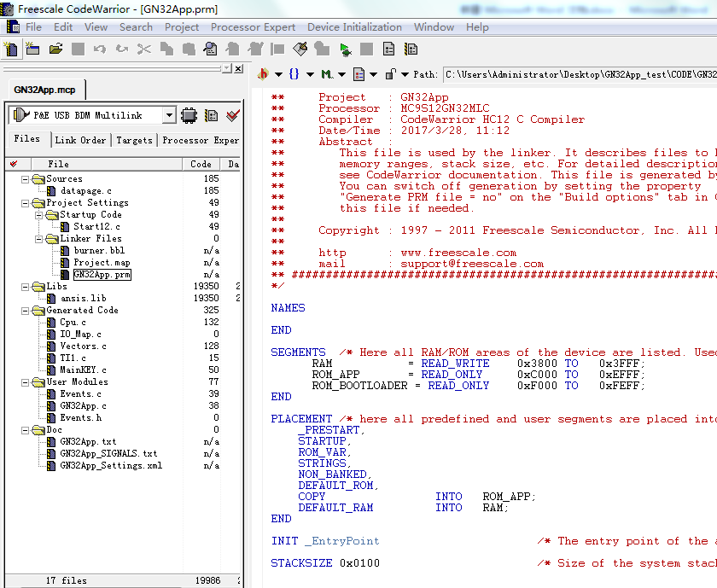
Task: Click the striped settings list icon in top toolbar
Action: pyautogui.click(x=411, y=49)
